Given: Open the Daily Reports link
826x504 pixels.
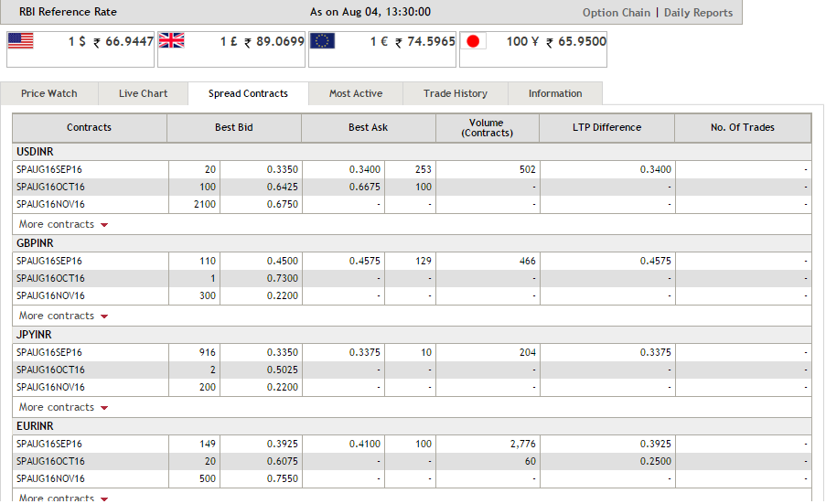Looking at the screenshot, I should coord(698,13).
